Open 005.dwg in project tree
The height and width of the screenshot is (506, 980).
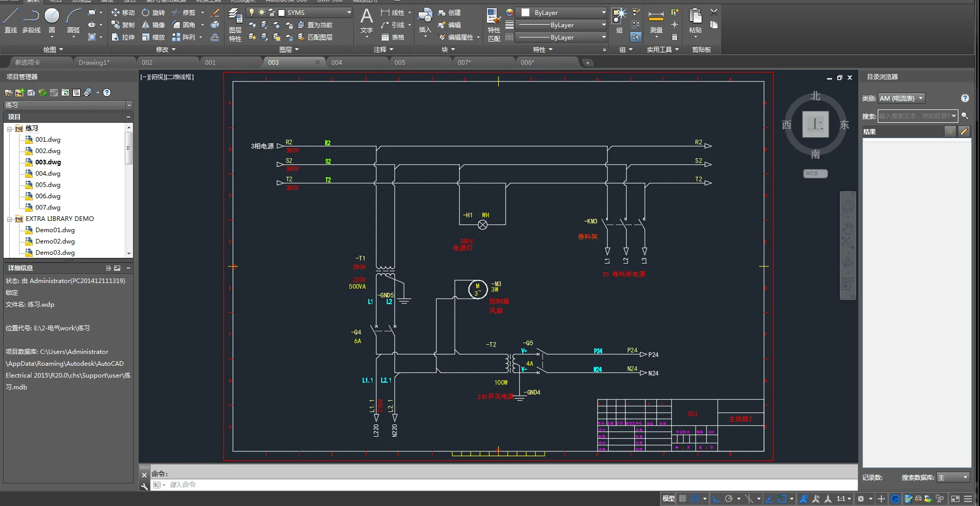[x=48, y=185]
